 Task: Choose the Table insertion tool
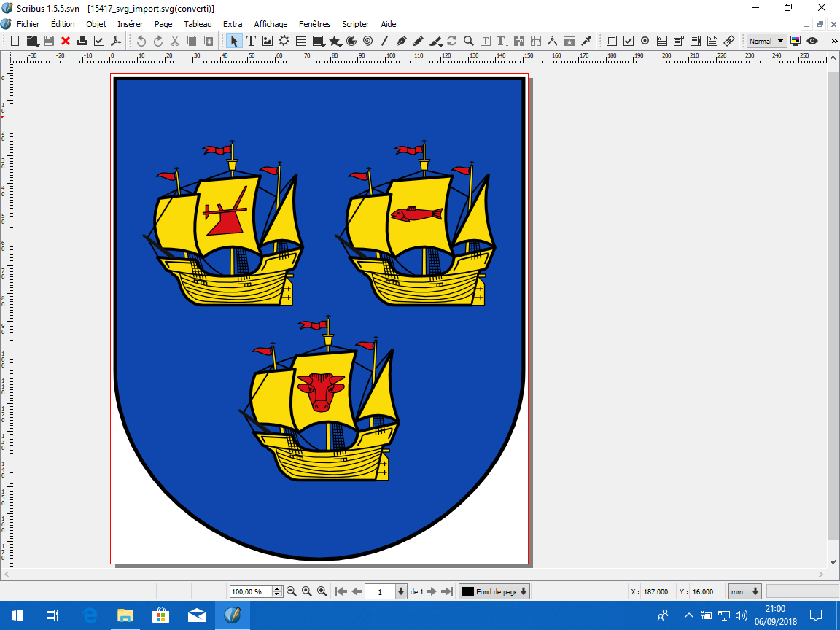tap(301, 41)
